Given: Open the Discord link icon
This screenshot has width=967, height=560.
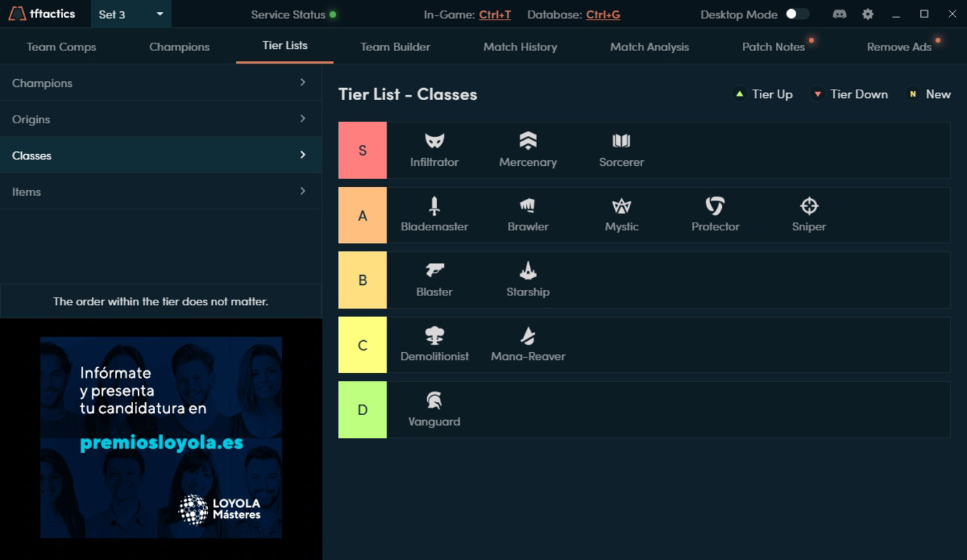Looking at the screenshot, I should click(x=839, y=14).
